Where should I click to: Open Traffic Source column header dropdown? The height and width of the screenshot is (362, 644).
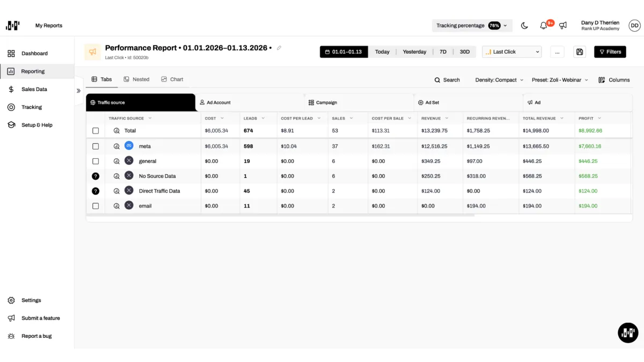[x=150, y=118]
